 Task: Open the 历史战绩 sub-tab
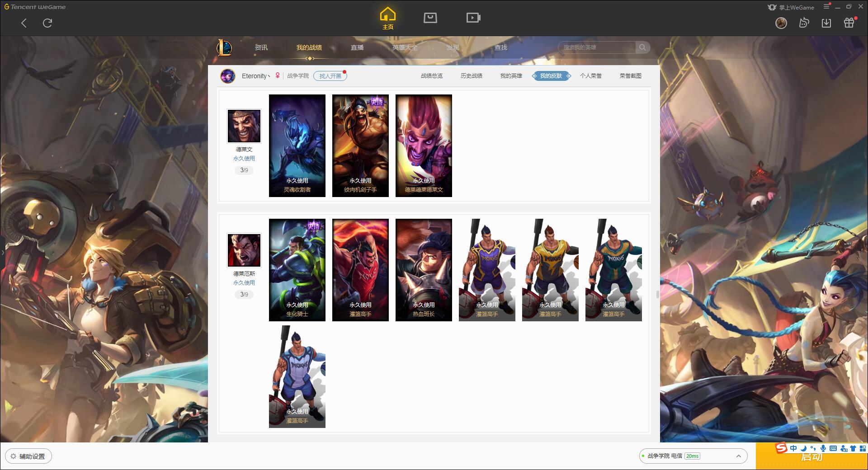[x=472, y=76]
